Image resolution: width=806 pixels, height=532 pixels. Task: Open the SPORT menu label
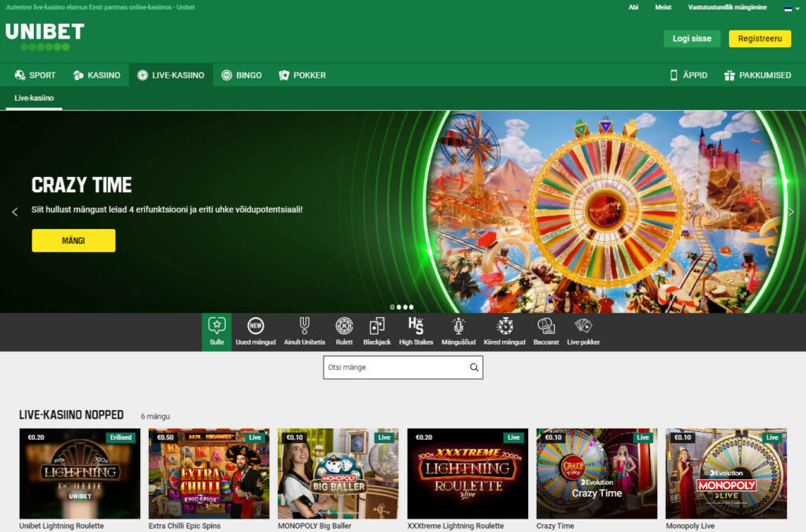43,75
